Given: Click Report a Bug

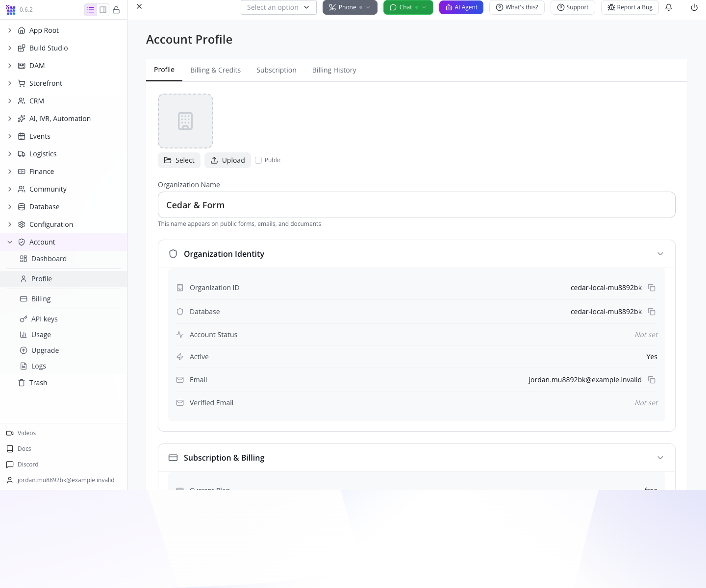Looking at the screenshot, I should pyautogui.click(x=630, y=7).
